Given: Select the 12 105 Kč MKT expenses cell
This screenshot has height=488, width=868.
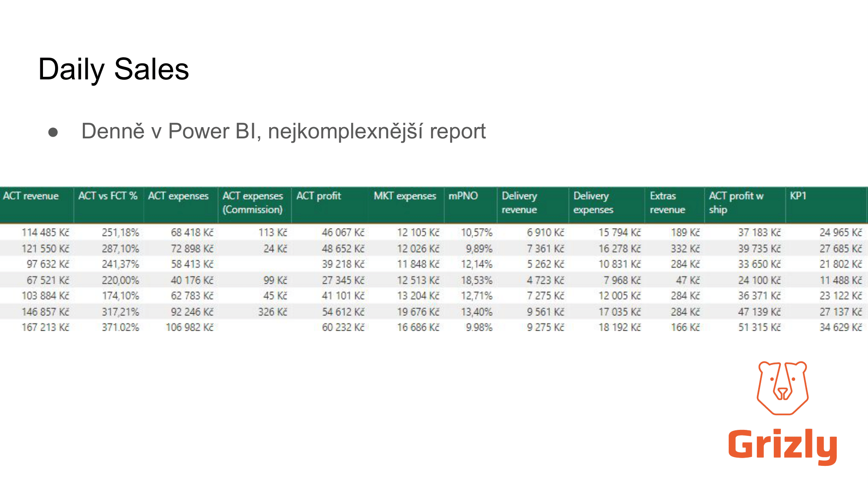Looking at the screenshot, I should coord(418,233).
